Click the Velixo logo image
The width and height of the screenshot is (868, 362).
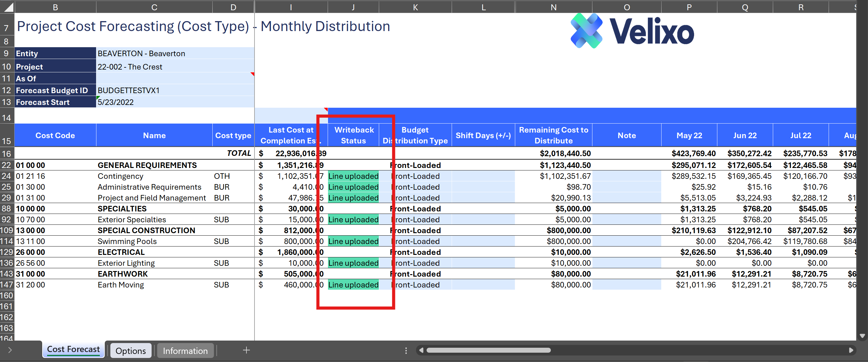click(x=632, y=31)
